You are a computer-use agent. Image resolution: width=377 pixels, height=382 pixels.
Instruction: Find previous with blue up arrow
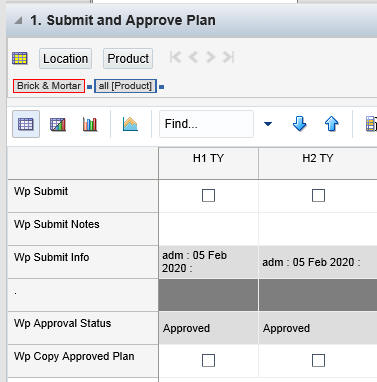[x=331, y=124]
